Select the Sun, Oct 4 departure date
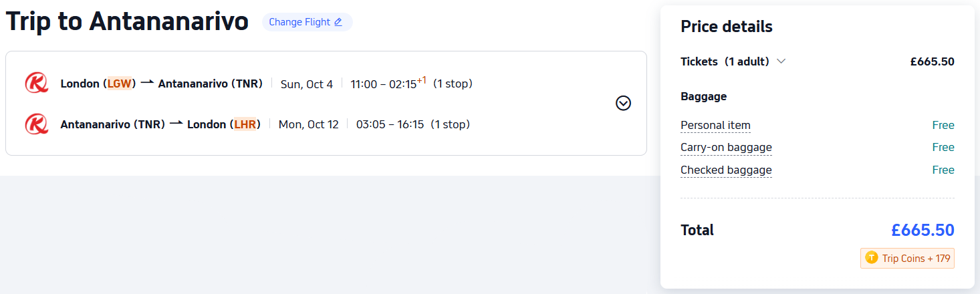980x294 pixels. pyautogui.click(x=306, y=84)
